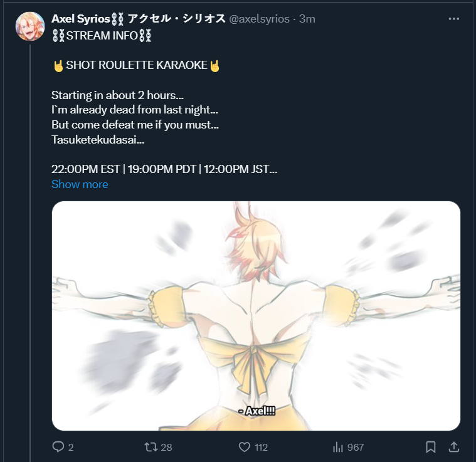This screenshot has width=476, height=462.
Task: Click the 967 views count
Action: click(x=356, y=447)
